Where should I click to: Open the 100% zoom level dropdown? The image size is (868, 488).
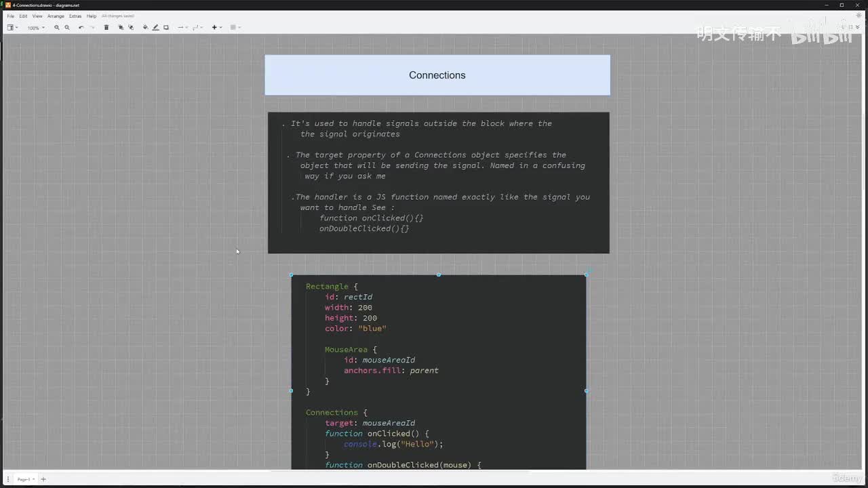(36, 28)
